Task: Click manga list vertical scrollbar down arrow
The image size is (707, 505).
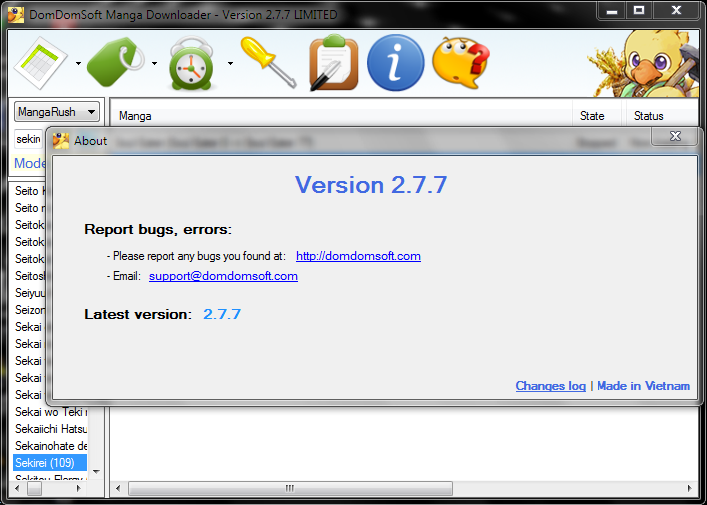Action: pos(96,472)
